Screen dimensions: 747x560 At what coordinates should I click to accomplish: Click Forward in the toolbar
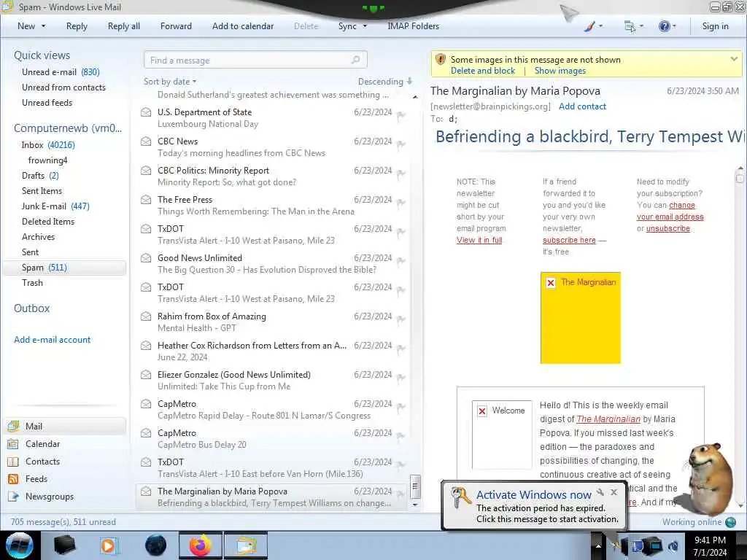tap(176, 26)
